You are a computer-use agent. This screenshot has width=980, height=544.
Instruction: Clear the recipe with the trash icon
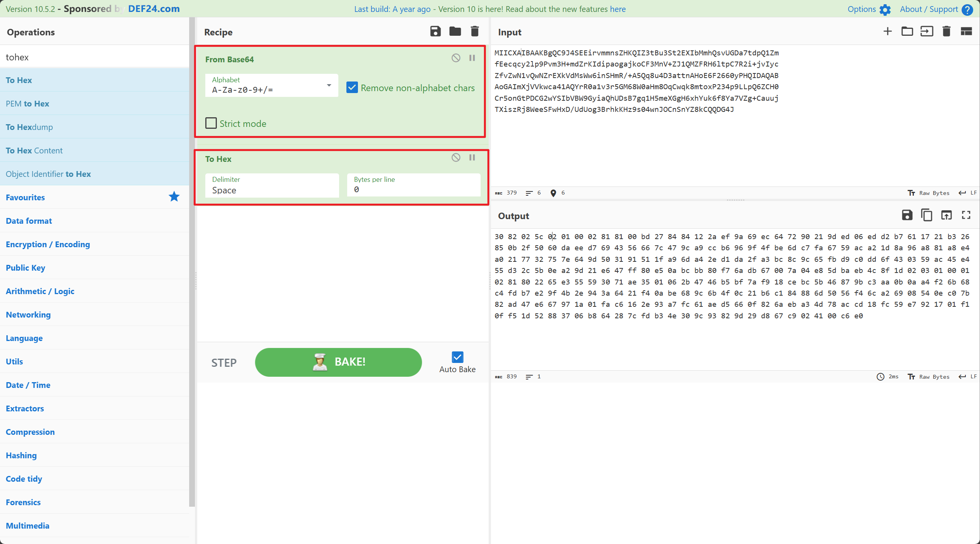pyautogui.click(x=475, y=32)
